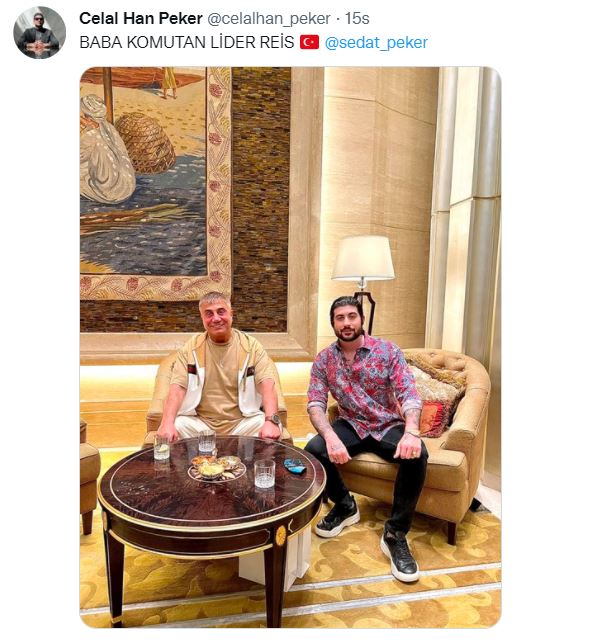Click the Turkish flag emoji in tweet
The image size is (612, 642).
tap(309, 42)
